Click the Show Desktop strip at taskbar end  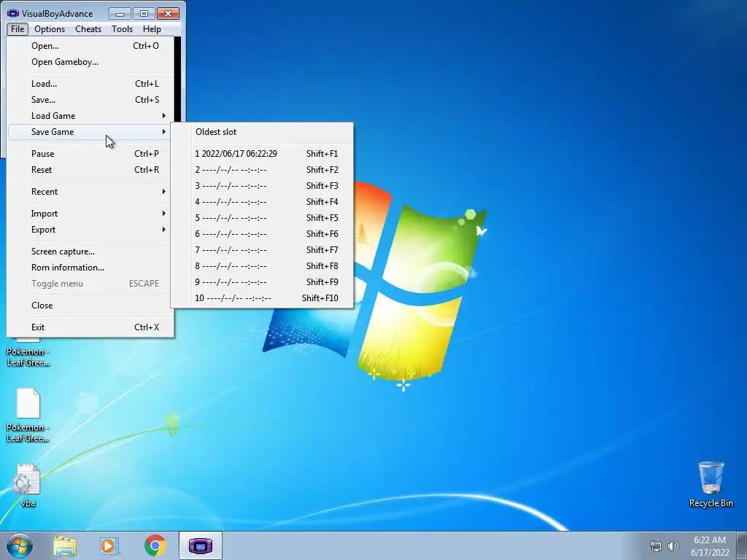[742, 545]
